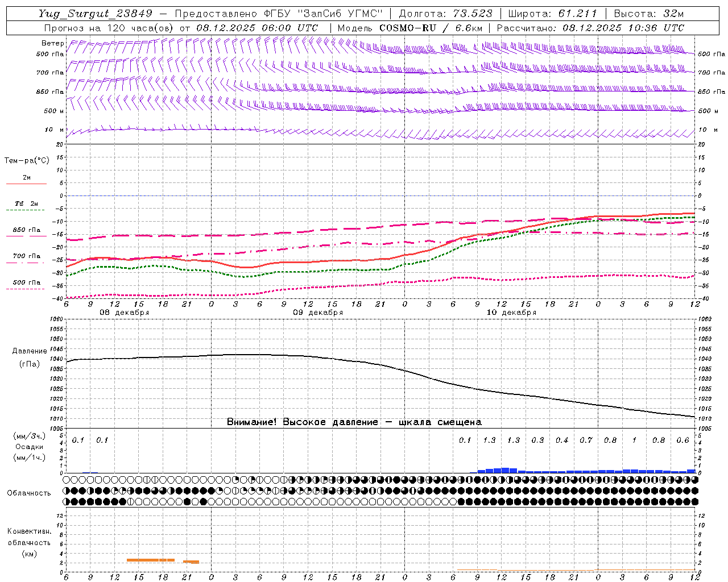The image size is (728, 582).
Task: Click the 700 гПа entry in the temperature legend
Action: click(27, 256)
